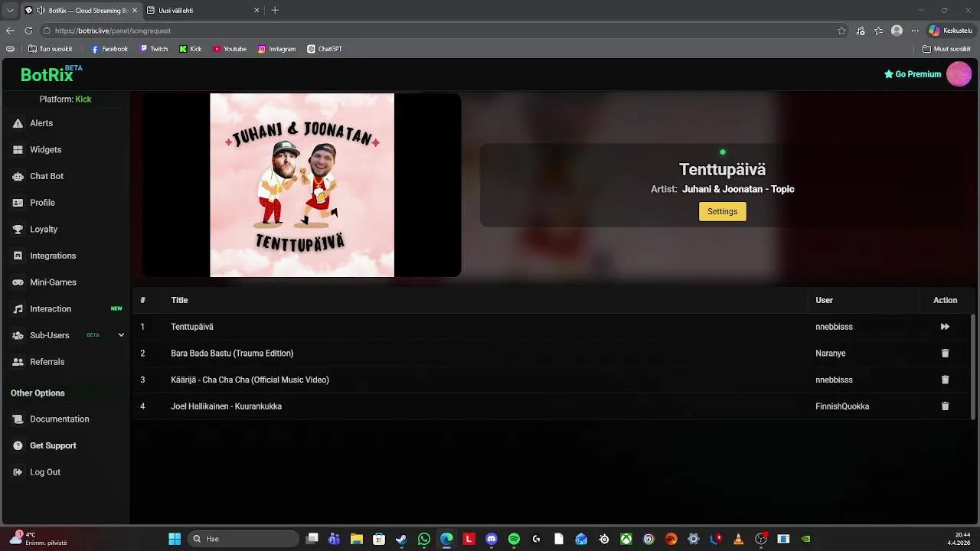This screenshot has width=980, height=551.
Task: Click user Naranye in the queue
Action: 831,354
